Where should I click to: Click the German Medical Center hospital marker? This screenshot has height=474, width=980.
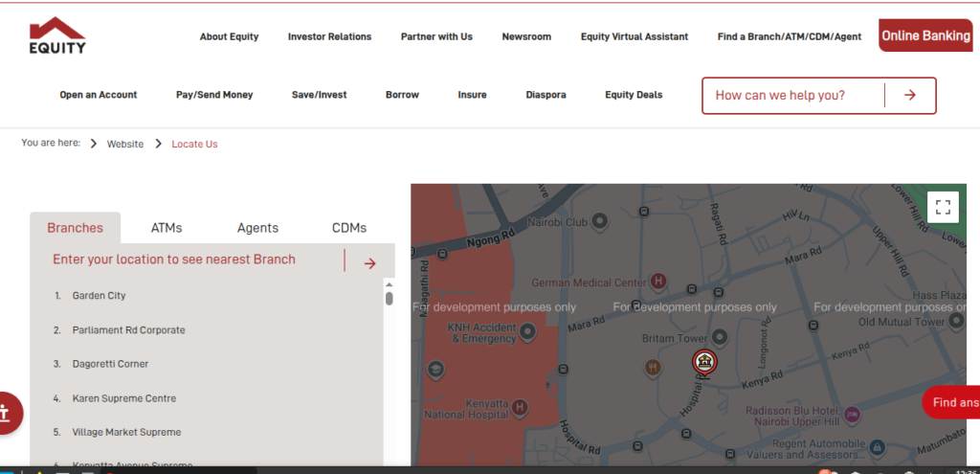coord(657,282)
